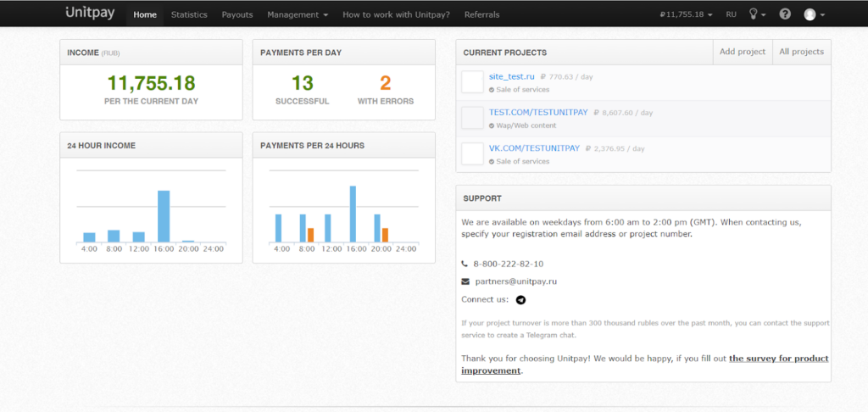Click the All projects button
This screenshot has height=412, width=868.
coord(801,52)
